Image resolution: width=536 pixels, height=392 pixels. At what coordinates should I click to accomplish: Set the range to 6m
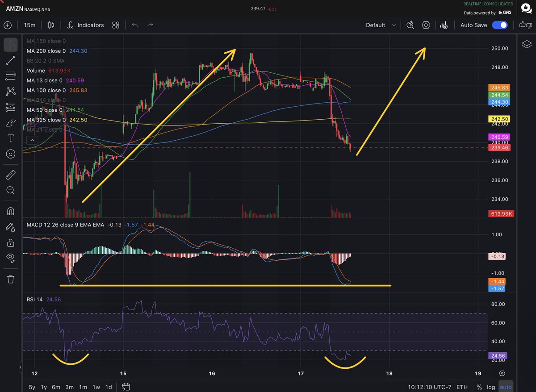(56, 387)
